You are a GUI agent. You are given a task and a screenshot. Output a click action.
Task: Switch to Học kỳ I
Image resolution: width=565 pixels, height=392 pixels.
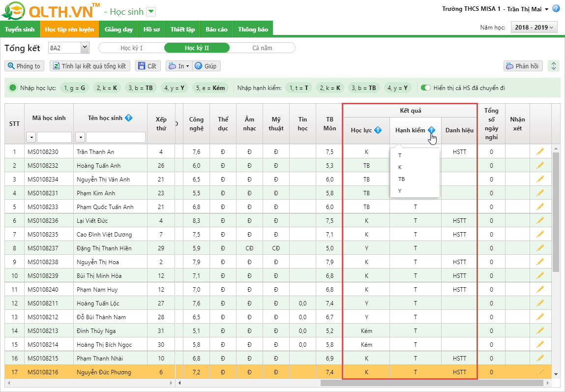[131, 48]
